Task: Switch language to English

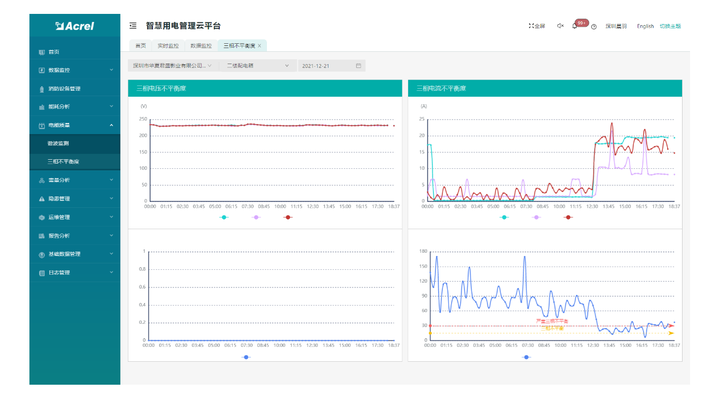Action: point(645,26)
